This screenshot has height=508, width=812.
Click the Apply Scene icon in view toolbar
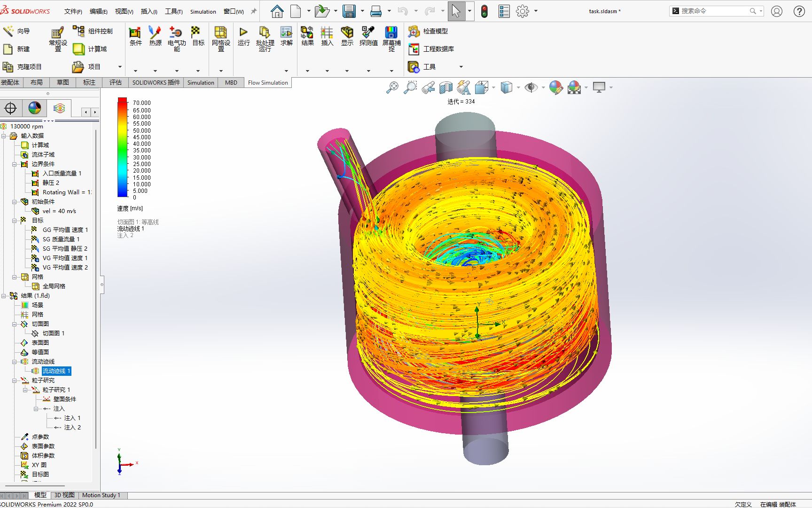click(x=574, y=87)
